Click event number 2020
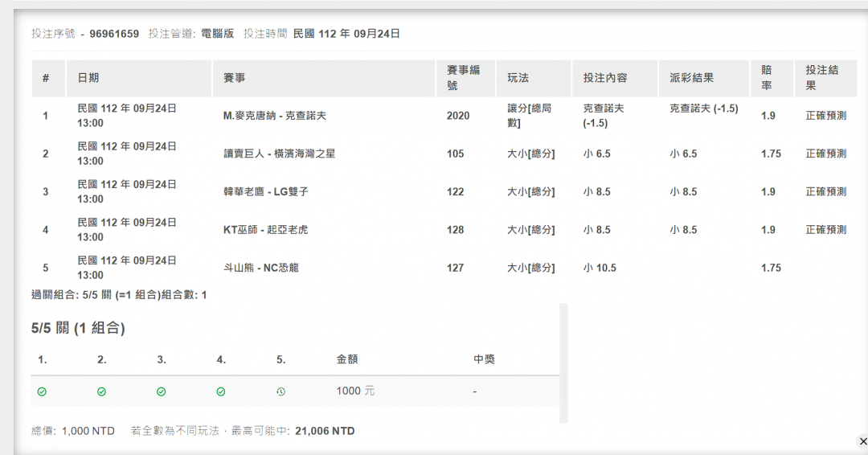This screenshot has height=455, width=868. click(x=458, y=116)
